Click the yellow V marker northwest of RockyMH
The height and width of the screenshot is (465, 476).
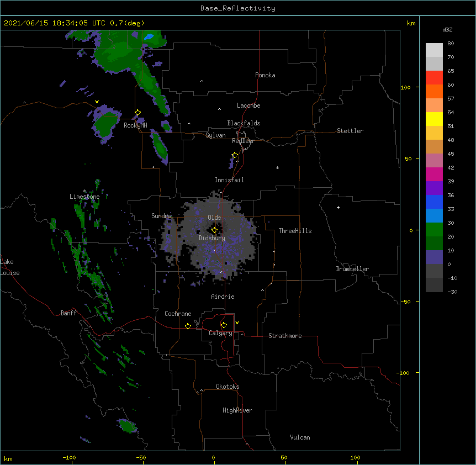point(97,102)
